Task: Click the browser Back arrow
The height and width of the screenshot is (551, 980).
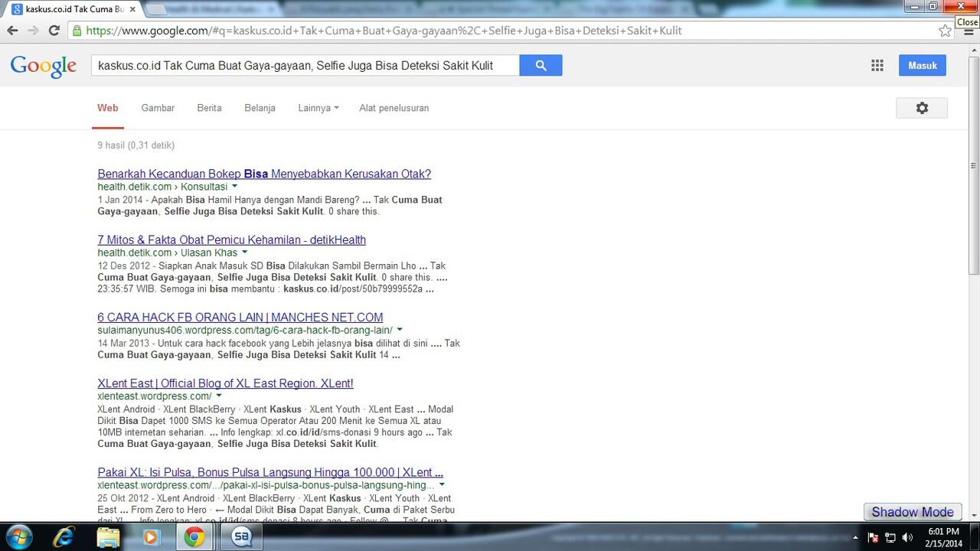Action: [x=12, y=31]
